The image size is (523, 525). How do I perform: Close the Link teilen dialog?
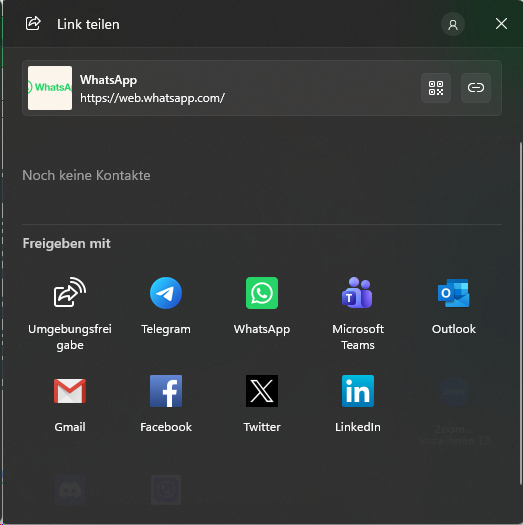[x=501, y=24]
